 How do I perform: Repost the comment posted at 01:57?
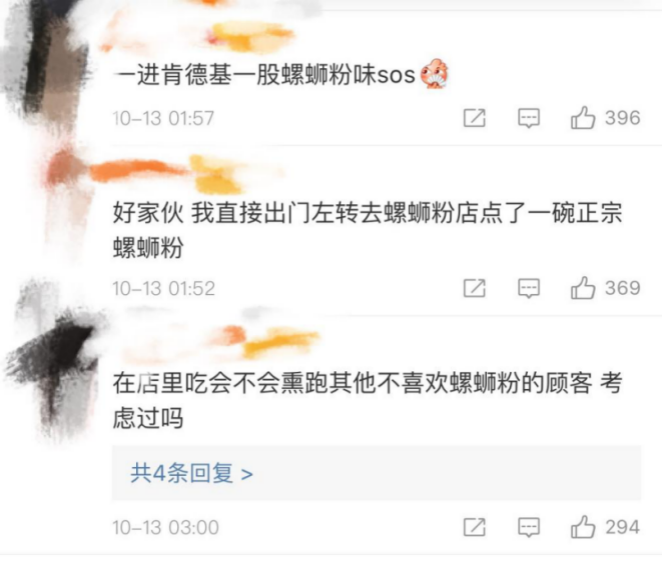[474, 118]
